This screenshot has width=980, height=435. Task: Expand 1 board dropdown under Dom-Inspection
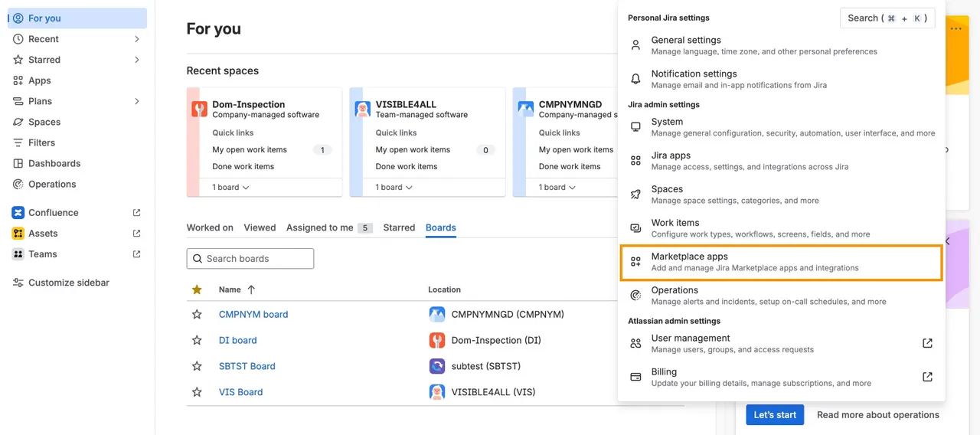pyautogui.click(x=231, y=188)
